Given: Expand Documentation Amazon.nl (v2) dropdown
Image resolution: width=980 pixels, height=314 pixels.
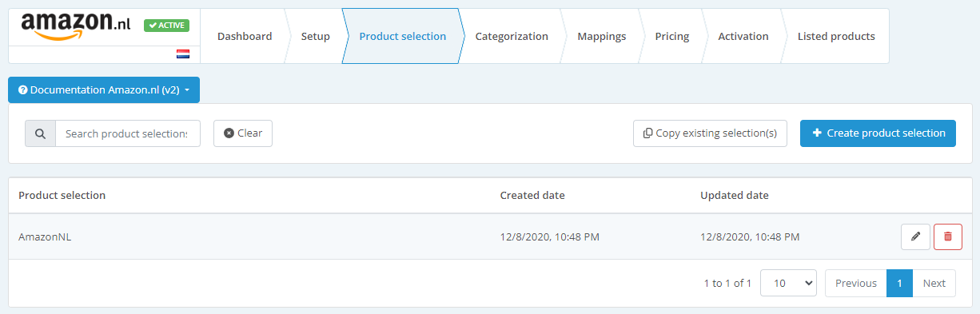Looking at the screenshot, I should point(104,90).
